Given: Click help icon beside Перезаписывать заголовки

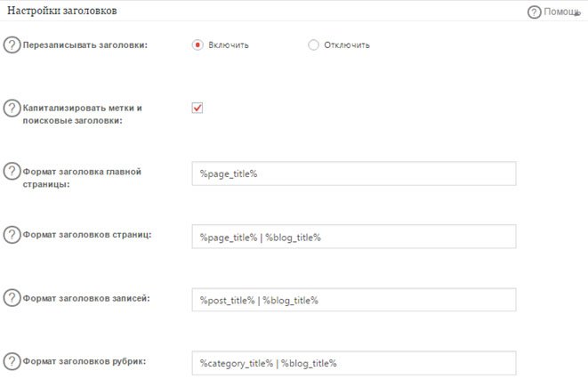Looking at the screenshot, I should (12, 45).
